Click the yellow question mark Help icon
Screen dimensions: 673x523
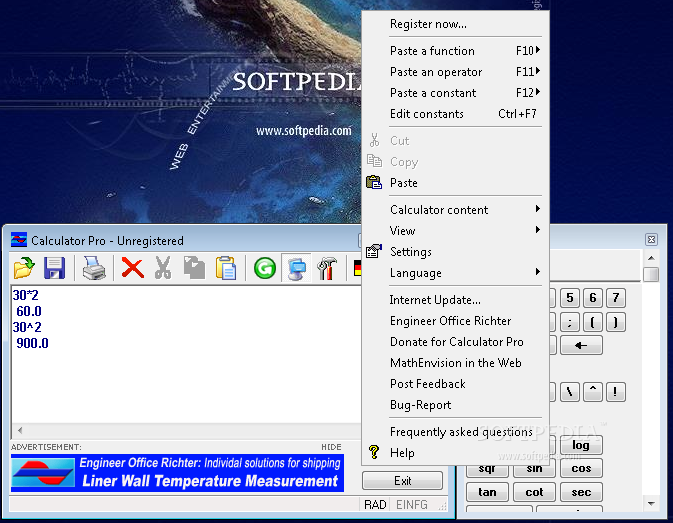374,452
